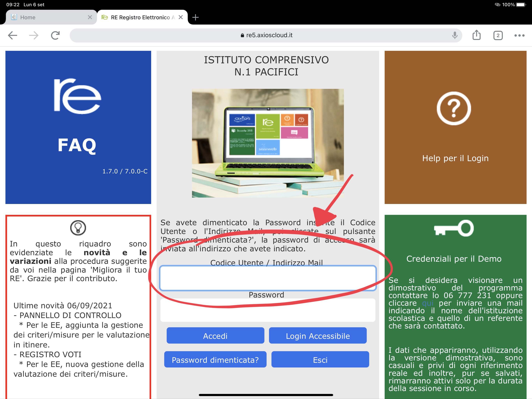Tap the 09:22 clock in the status bar
532x399 pixels.
click(x=13, y=4)
